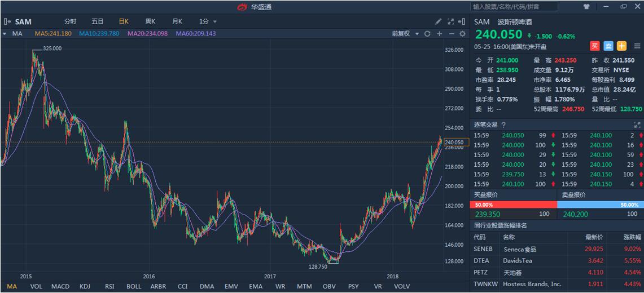Open skin theme shirt icon

(x=586, y=7)
